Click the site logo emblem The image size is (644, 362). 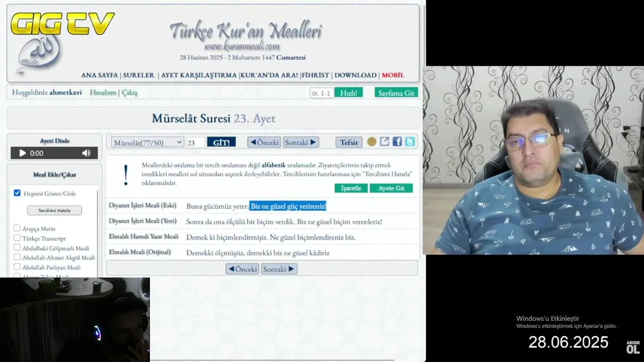point(39,54)
